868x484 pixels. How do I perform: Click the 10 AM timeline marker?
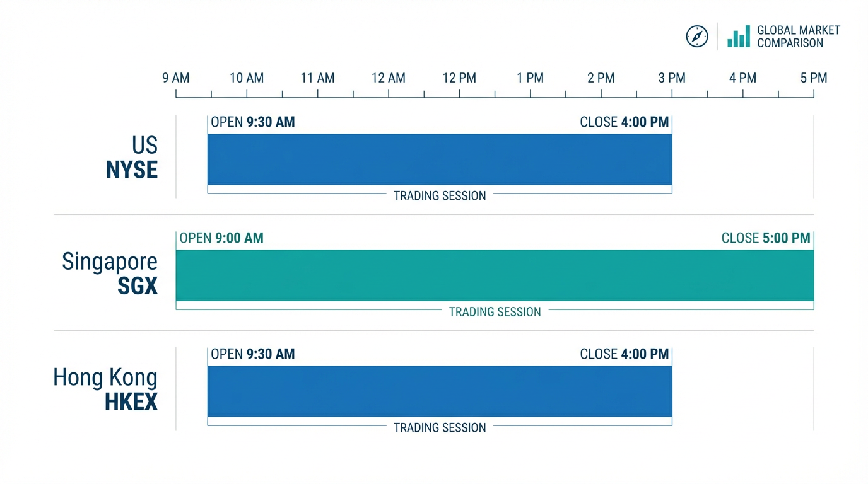coord(247,78)
